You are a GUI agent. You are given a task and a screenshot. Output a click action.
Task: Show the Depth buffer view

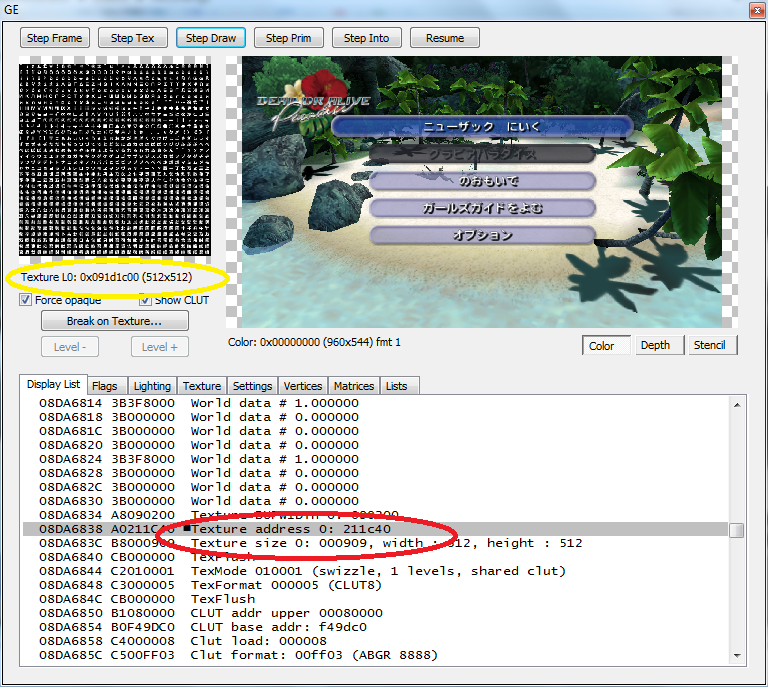click(655, 346)
